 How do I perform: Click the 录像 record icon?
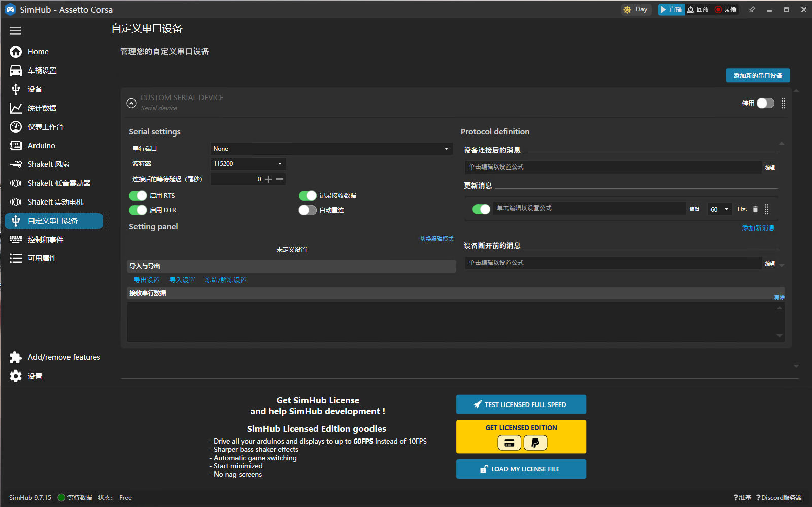pyautogui.click(x=718, y=10)
